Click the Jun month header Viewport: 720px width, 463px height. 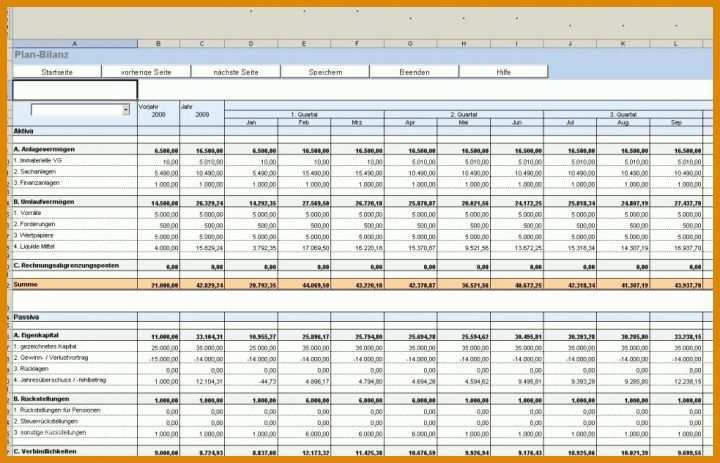517,123
